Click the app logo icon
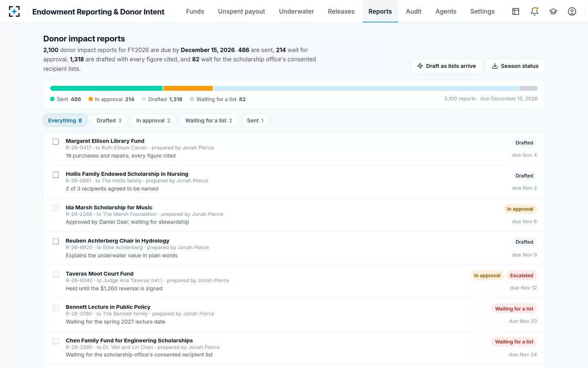The image size is (588, 368). coord(14,11)
